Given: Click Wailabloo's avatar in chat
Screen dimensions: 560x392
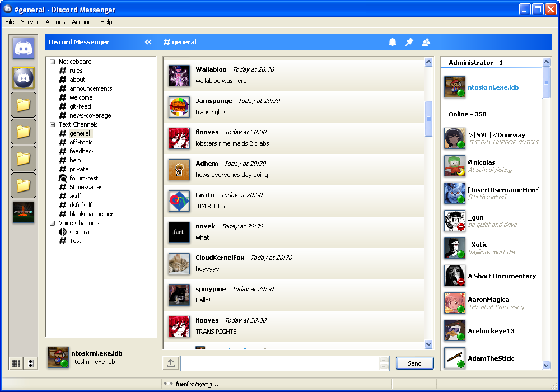Looking at the screenshot, I should pos(179,76).
